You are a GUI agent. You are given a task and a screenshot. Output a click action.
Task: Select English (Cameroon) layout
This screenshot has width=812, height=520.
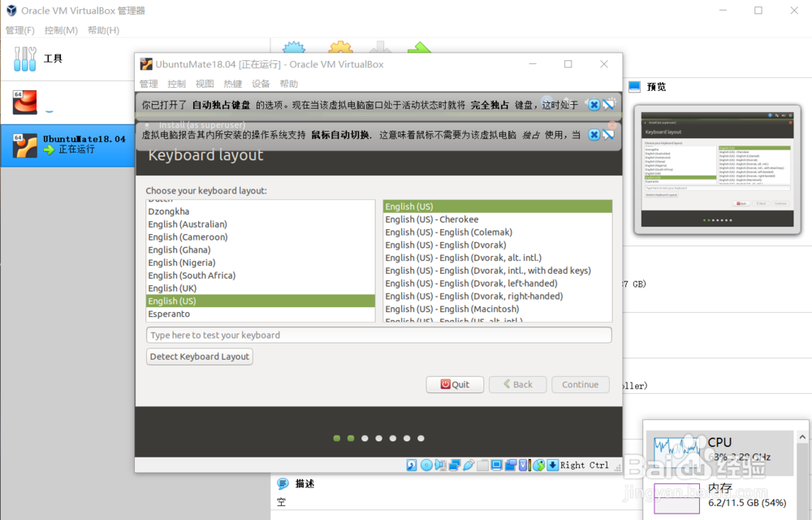pyautogui.click(x=261, y=237)
